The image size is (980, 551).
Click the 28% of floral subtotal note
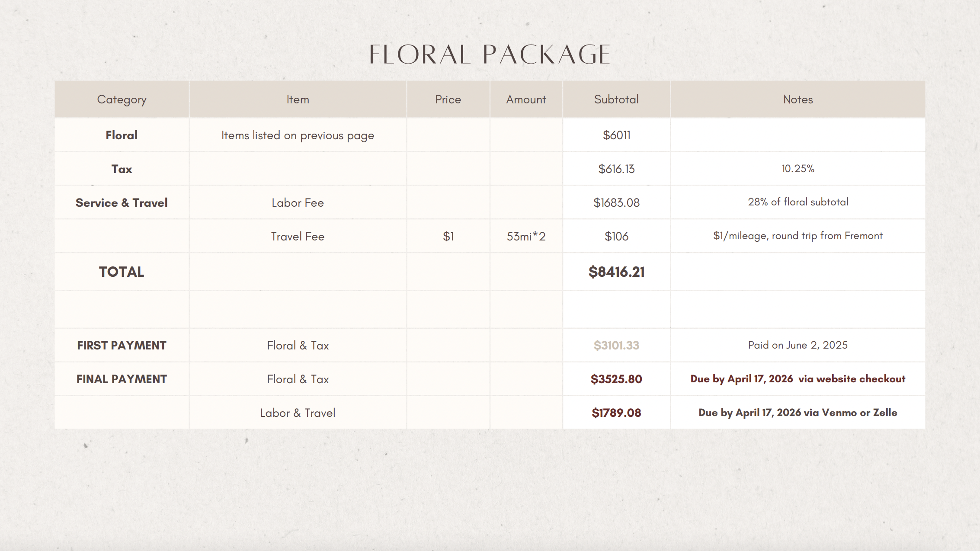tap(798, 202)
